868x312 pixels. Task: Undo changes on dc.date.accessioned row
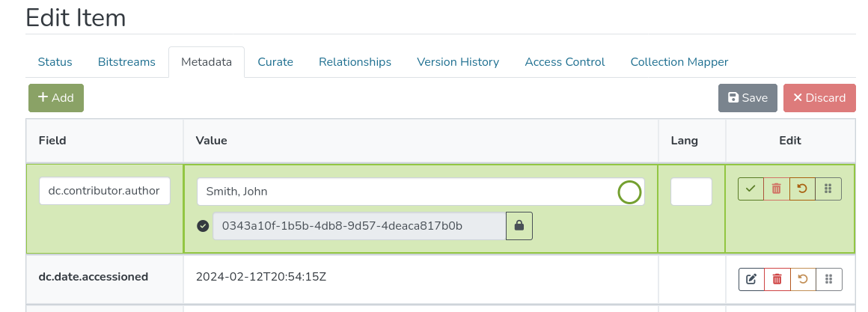[x=803, y=279]
